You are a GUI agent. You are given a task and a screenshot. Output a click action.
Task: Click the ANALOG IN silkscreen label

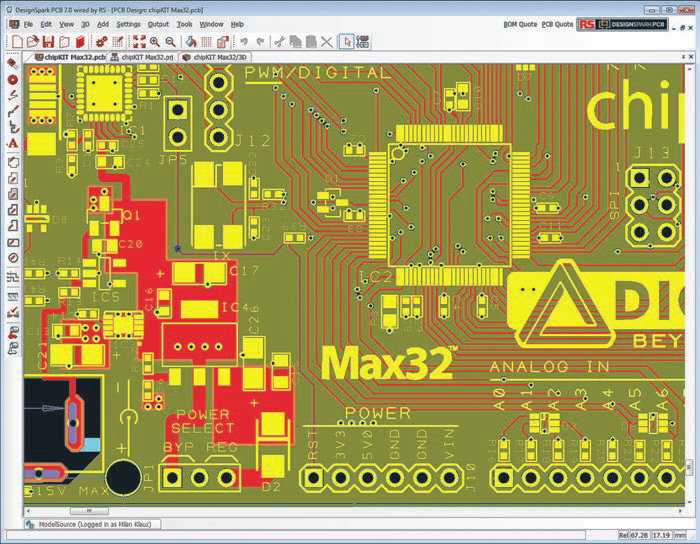(550, 367)
